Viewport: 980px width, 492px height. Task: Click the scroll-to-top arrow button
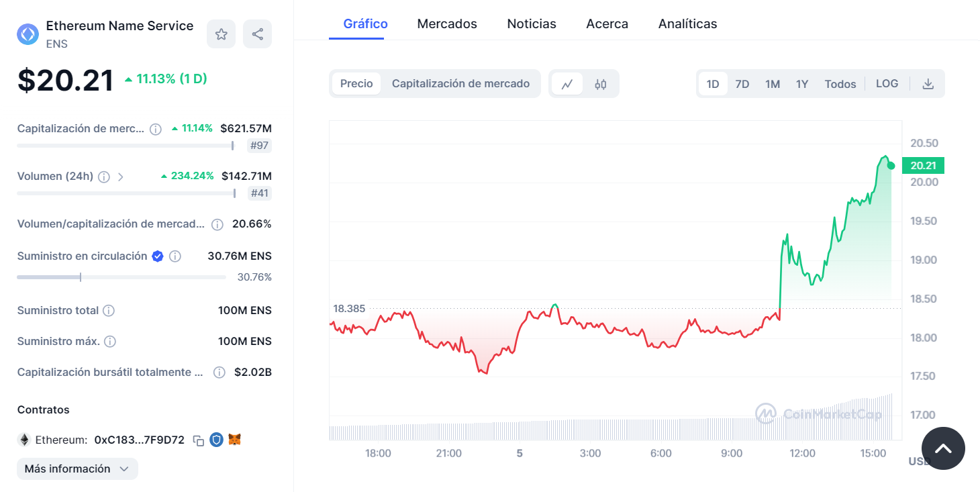[x=943, y=448]
